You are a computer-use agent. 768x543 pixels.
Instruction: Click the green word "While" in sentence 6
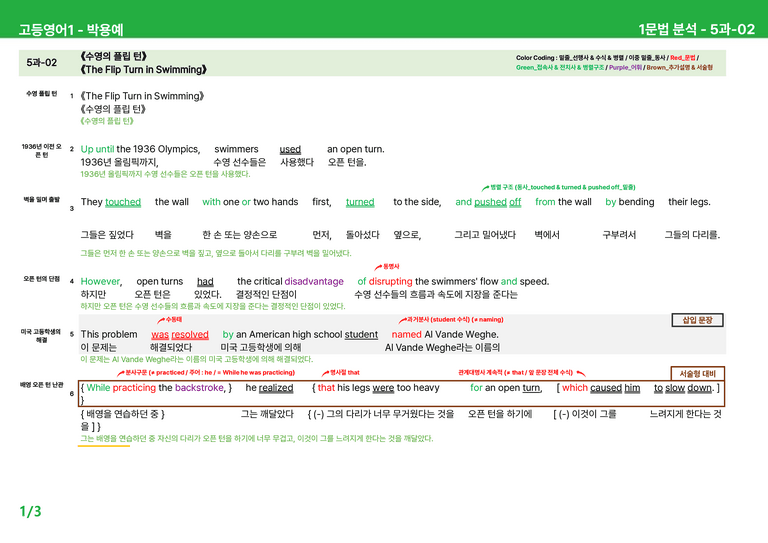pos(98,388)
